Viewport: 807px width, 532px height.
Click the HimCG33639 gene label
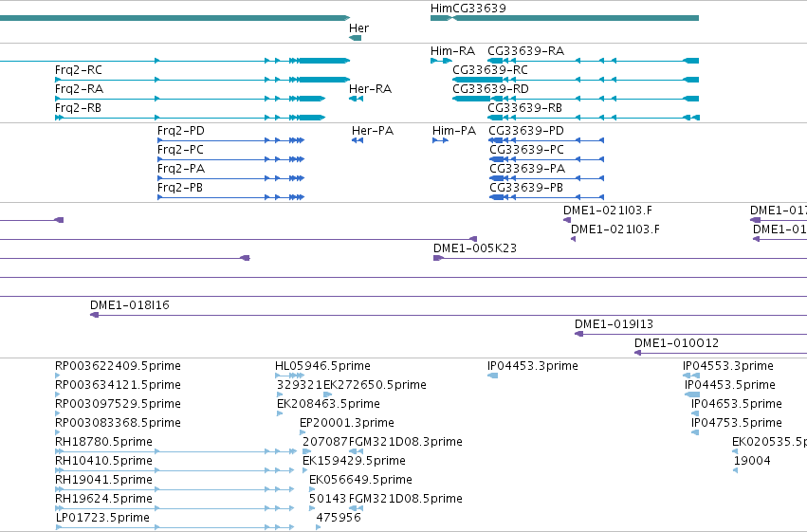[x=468, y=9]
